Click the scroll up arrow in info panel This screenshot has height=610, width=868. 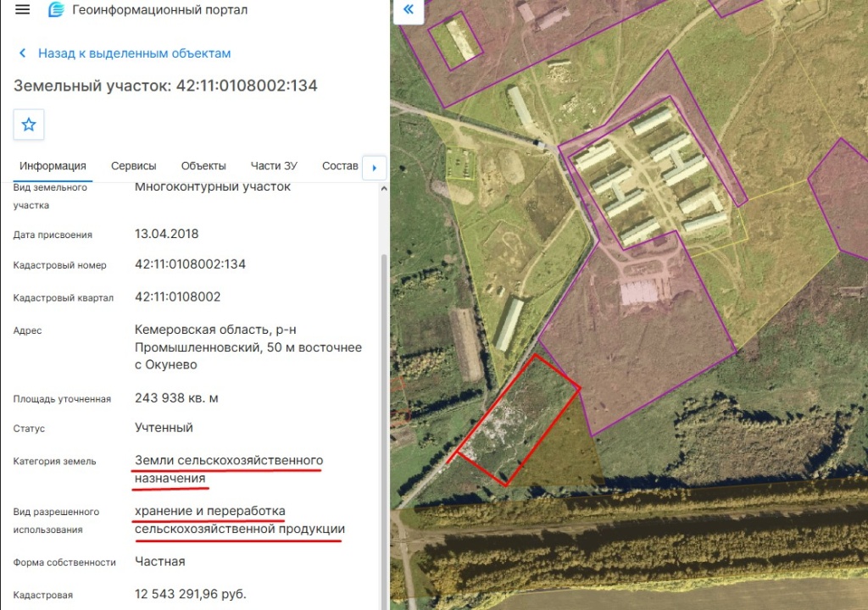point(384,189)
